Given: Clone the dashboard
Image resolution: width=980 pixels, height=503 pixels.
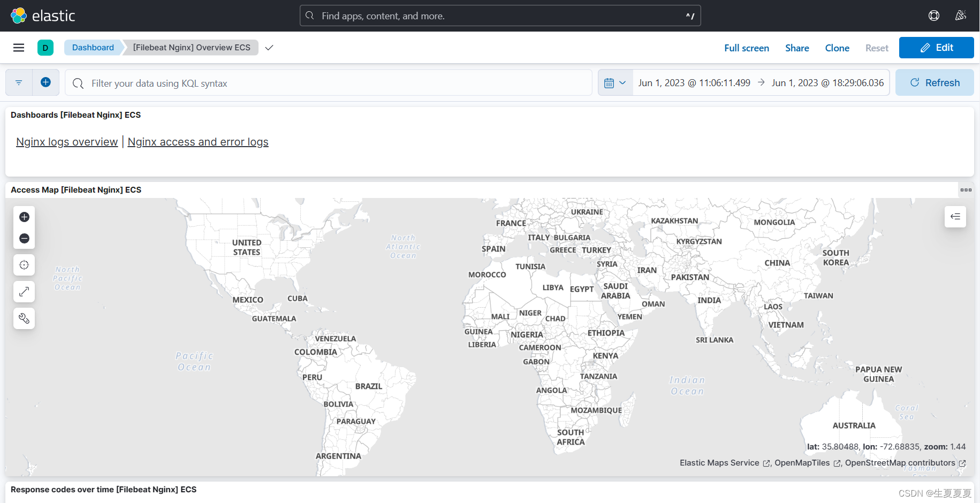Looking at the screenshot, I should coord(837,48).
